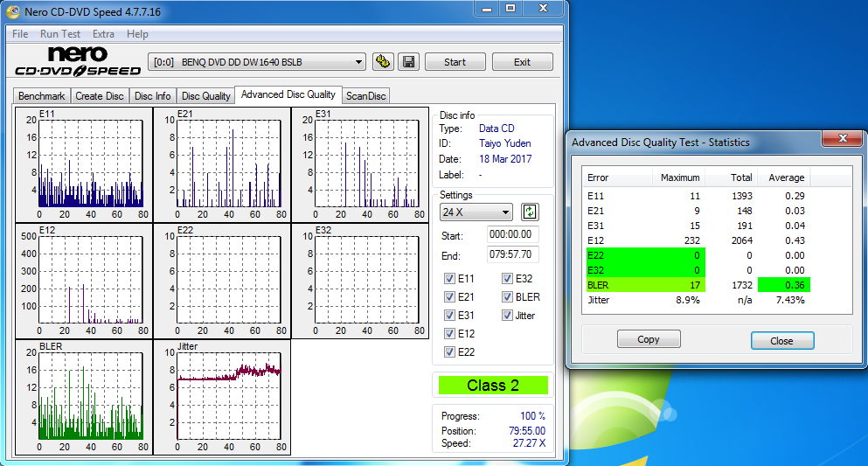
Task: Click the Total column header in Statistics
Action: [732, 177]
